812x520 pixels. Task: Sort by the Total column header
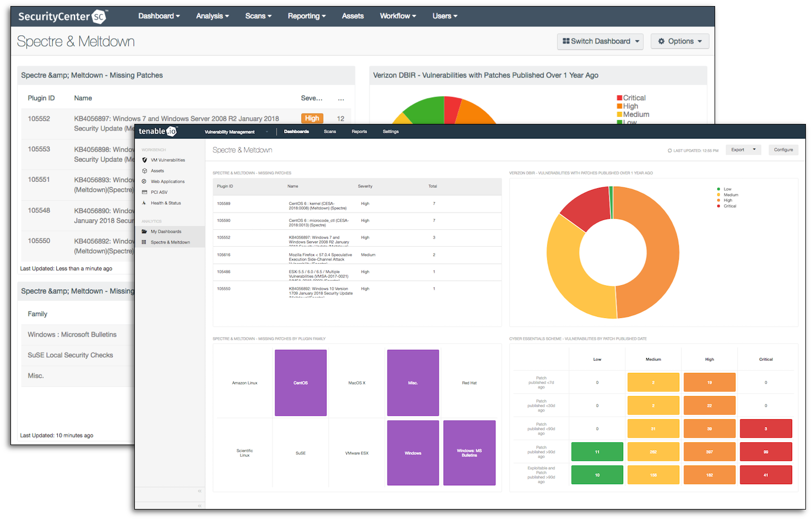point(433,186)
